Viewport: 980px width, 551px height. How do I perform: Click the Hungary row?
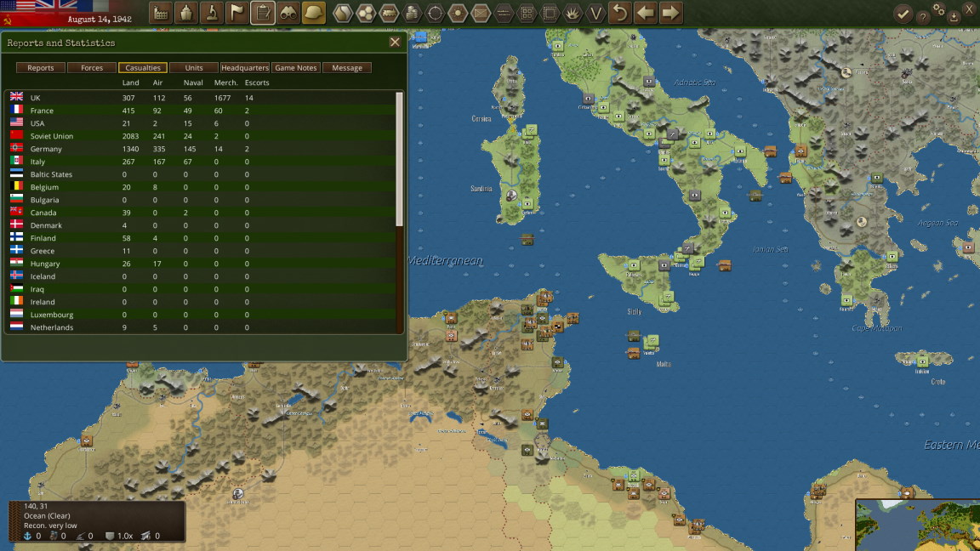coord(200,264)
